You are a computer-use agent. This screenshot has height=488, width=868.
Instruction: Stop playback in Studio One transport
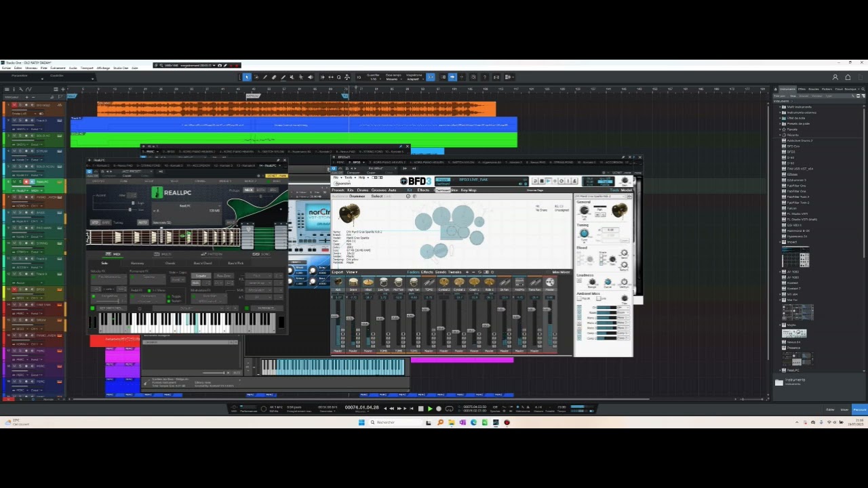coord(421,409)
